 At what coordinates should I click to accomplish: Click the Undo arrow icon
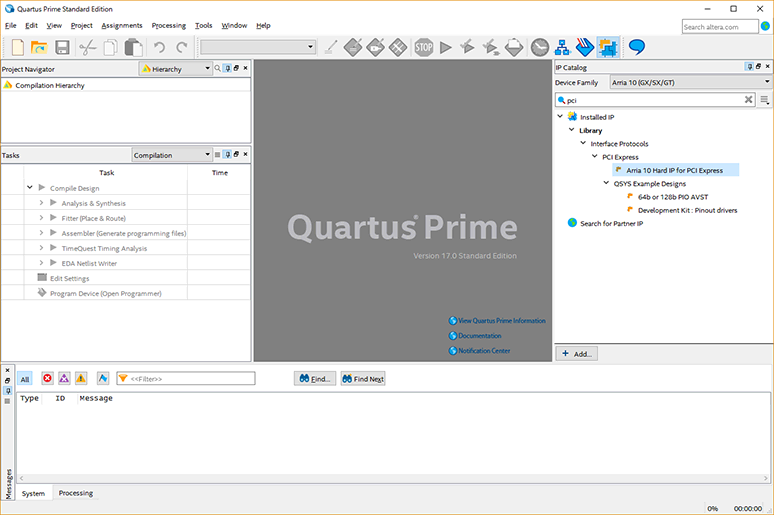point(159,47)
